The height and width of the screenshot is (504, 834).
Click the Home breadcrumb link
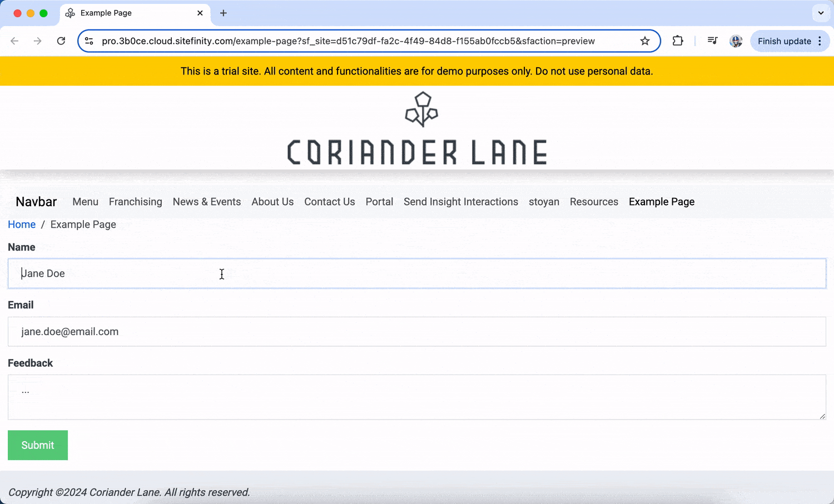(22, 224)
